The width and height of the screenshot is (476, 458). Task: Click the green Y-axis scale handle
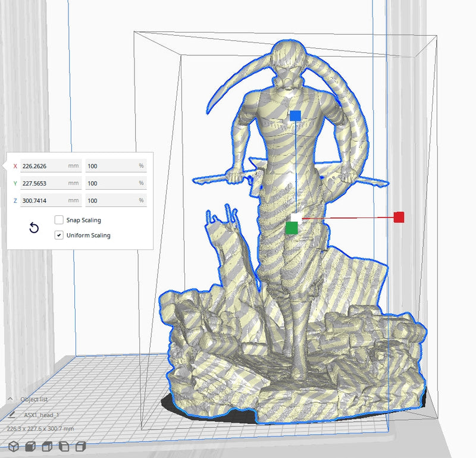coord(292,228)
